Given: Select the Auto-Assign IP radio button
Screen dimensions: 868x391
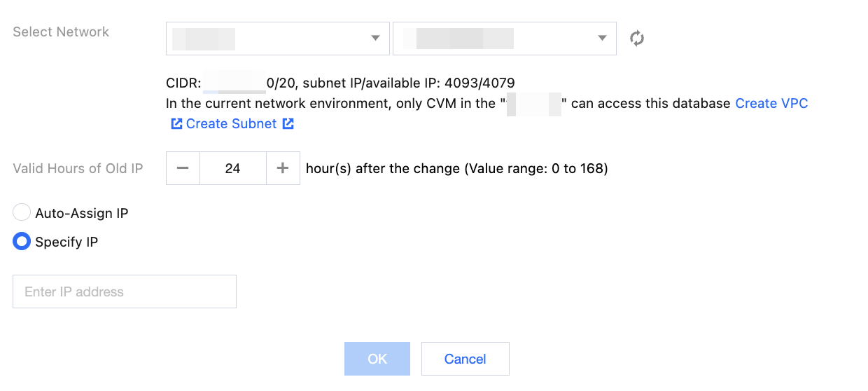Looking at the screenshot, I should pyautogui.click(x=22, y=213).
